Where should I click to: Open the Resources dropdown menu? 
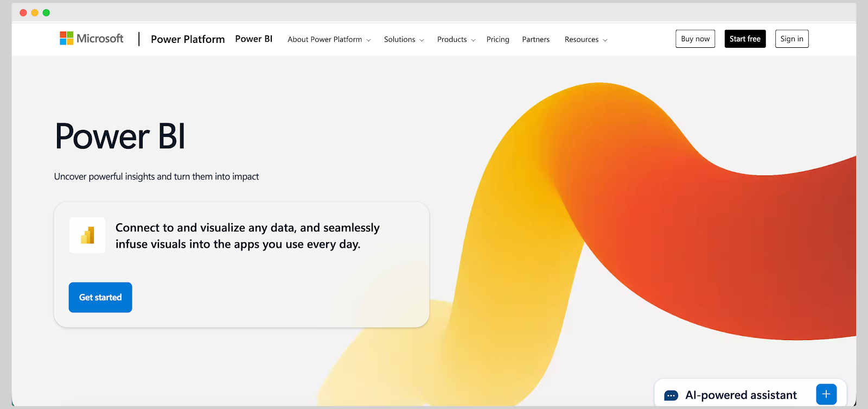(x=586, y=39)
